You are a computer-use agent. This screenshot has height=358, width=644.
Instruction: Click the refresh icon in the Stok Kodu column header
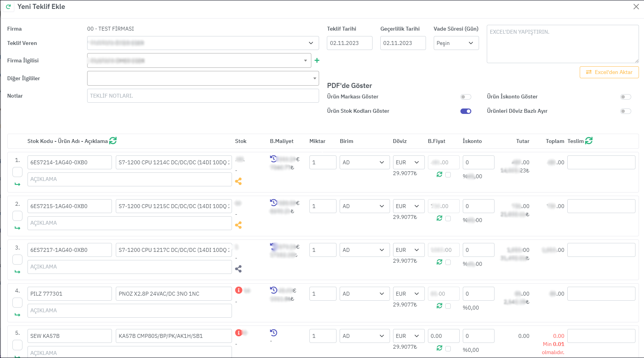pos(113,141)
